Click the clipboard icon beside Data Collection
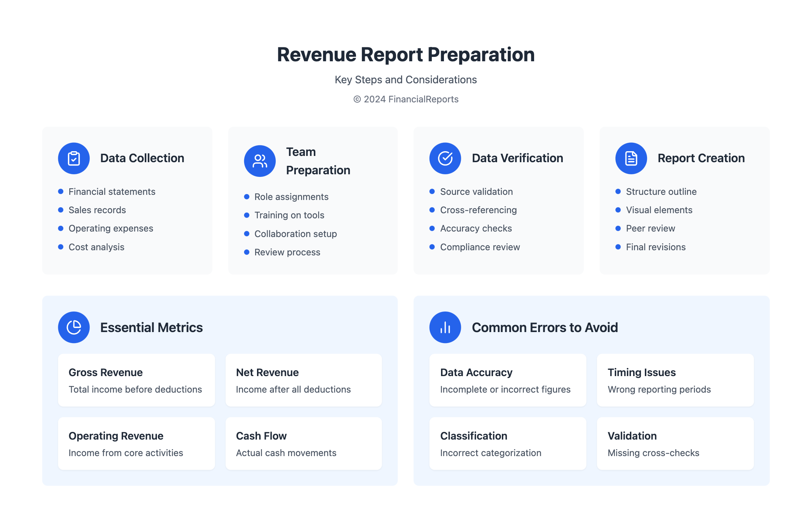The height and width of the screenshot is (528, 812). (x=74, y=158)
